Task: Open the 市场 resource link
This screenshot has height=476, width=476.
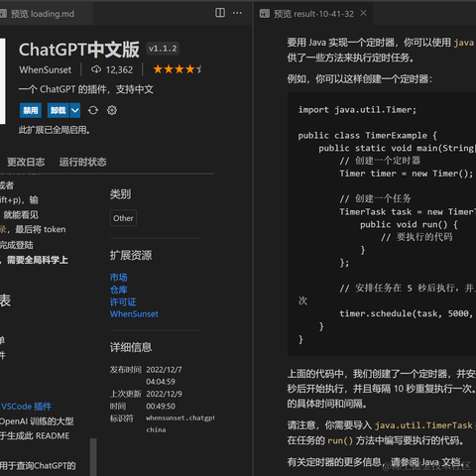Action: tap(119, 278)
